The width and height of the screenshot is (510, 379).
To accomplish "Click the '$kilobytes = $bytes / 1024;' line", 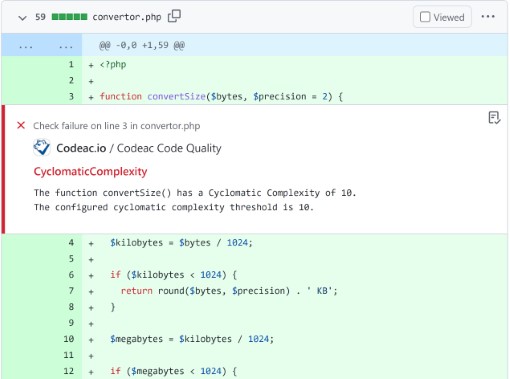I will 181,243.
